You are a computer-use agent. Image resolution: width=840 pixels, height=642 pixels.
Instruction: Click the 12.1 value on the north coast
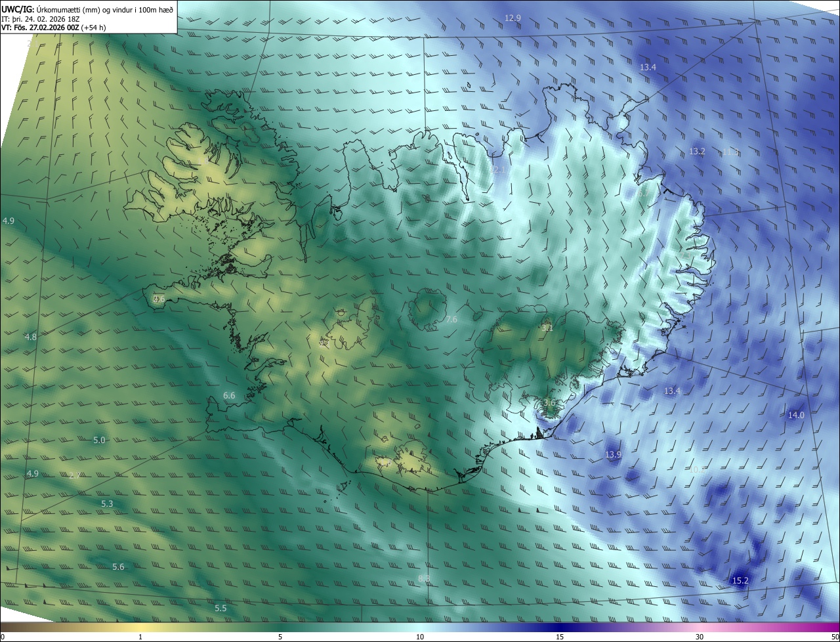pos(498,170)
